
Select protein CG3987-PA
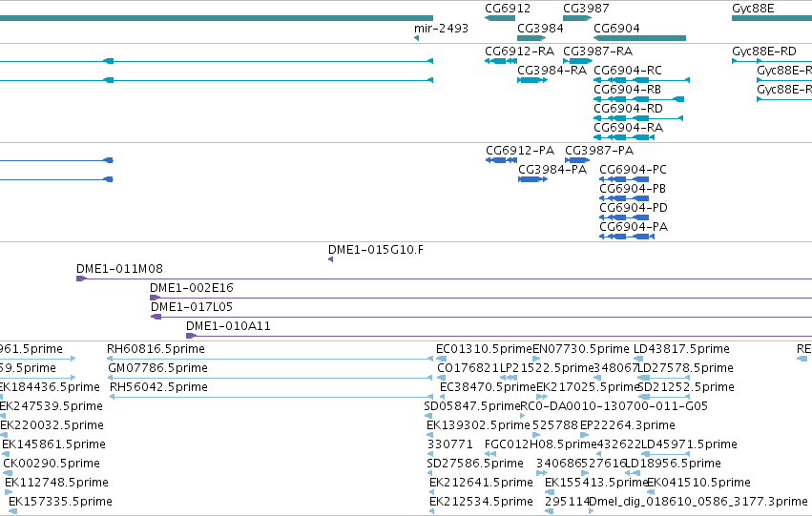tap(599, 151)
